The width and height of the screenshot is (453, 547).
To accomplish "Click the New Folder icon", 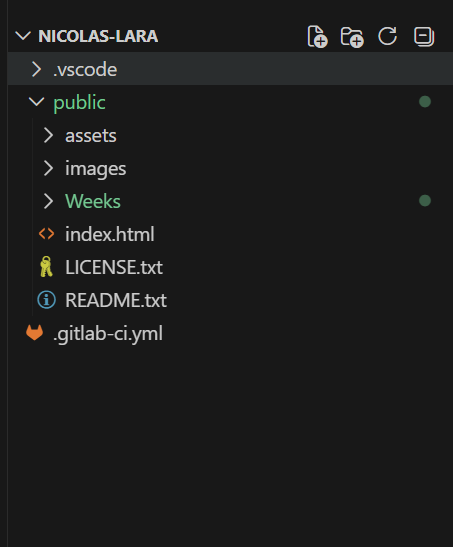I will (x=352, y=37).
